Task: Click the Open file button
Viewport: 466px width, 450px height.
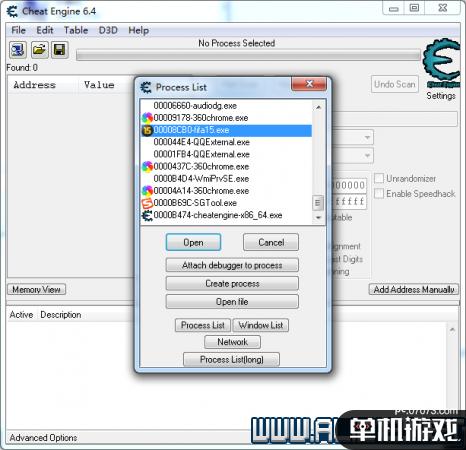Action: 232,302
